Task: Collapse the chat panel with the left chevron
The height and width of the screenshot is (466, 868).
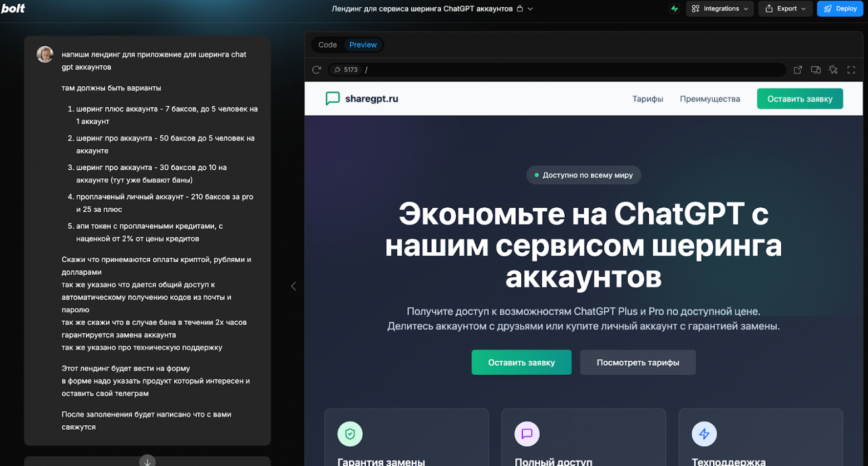Action: 294,286
